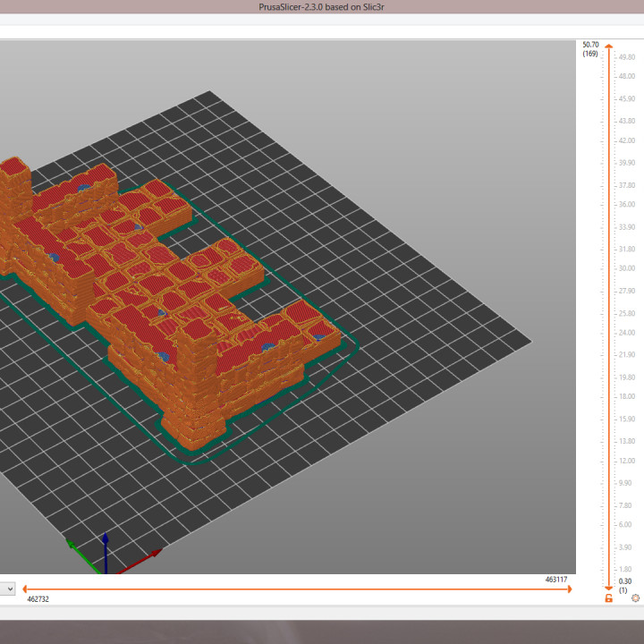Viewport: 644px width, 644px height.
Task: Click the orange lock icon below layer slider
Action: tap(609, 597)
